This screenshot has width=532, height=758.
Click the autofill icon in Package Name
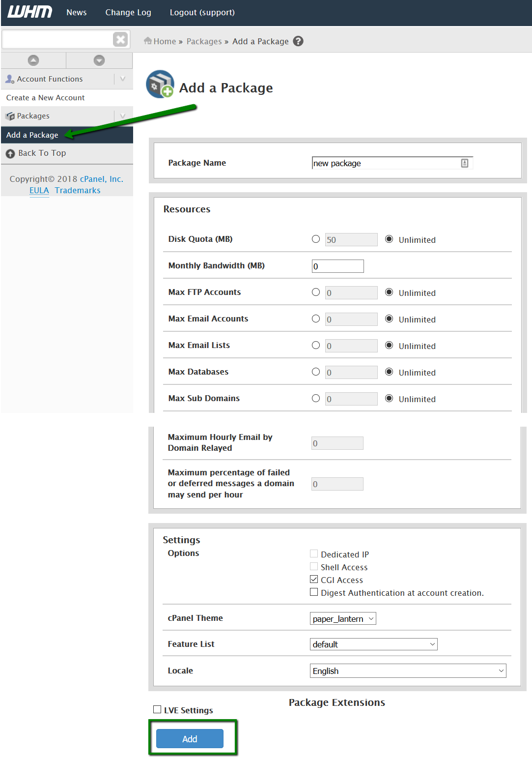pyautogui.click(x=464, y=163)
